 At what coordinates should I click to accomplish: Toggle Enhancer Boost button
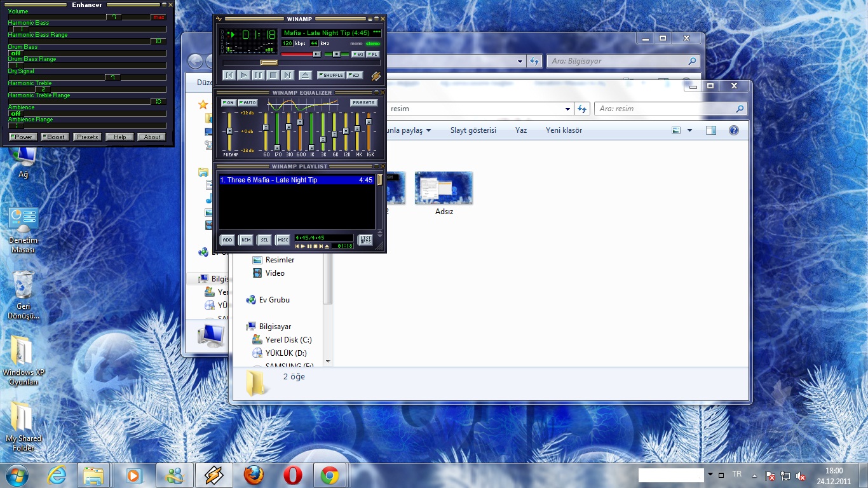[x=54, y=137]
